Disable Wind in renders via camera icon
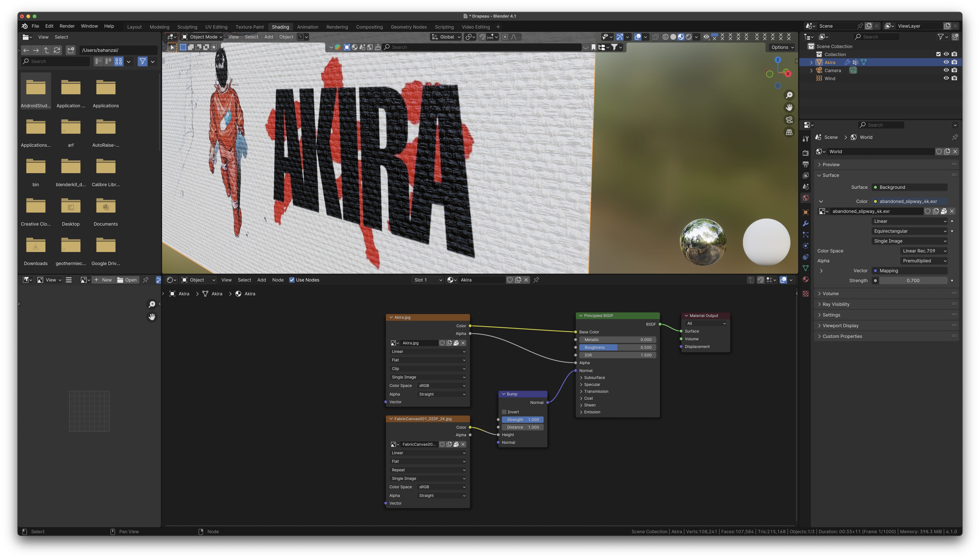The height and width of the screenshot is (559, 980). pyautogui.click(x=954, y=78)
